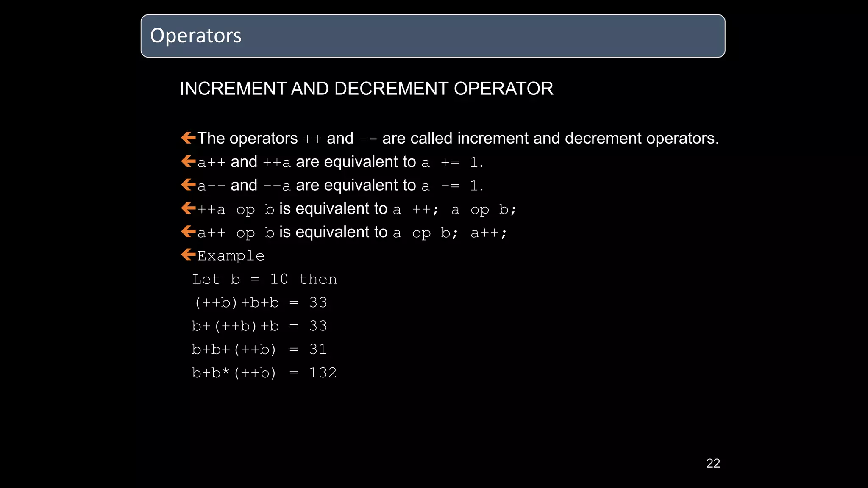Click the expression '(++b)+b+b = 33'
This screenshot has height=488, width=868.
[x=261, y=302]
